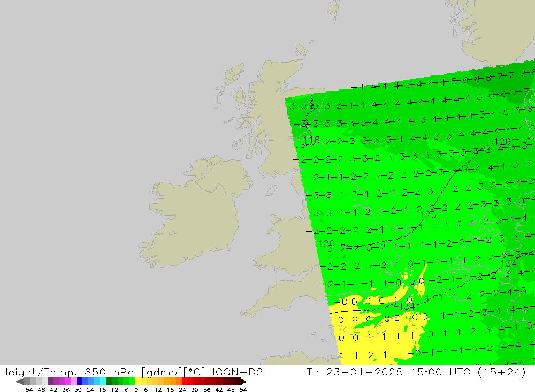Pick the darkest green swatch in the legend

pos(109,381)
